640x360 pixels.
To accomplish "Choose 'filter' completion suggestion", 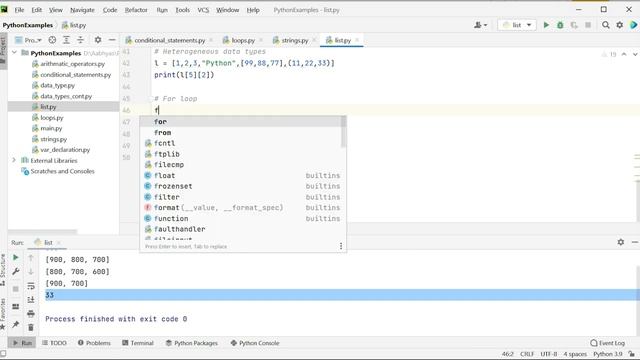I will click(x=242, y=197).
